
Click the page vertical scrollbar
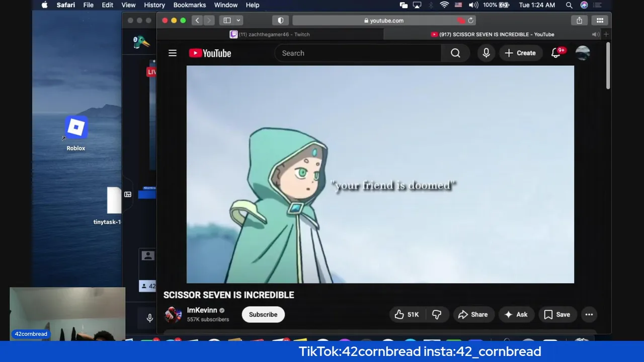608,66
